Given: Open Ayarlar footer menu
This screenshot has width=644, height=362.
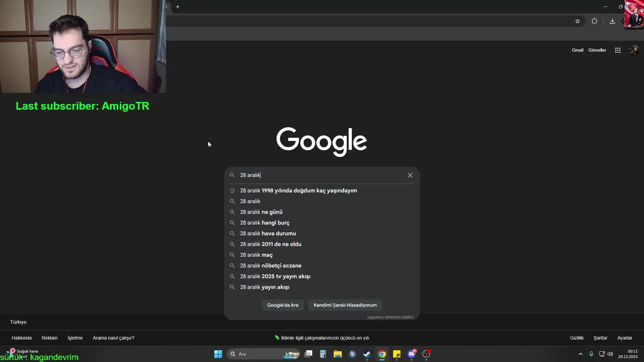Looking at the screenshot, I should [x=625, y=338].
